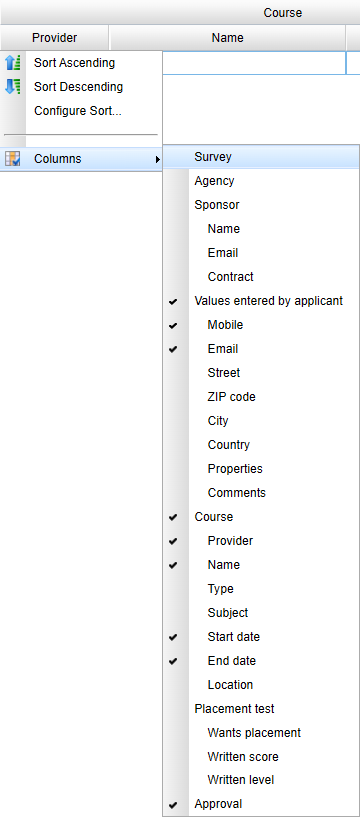Open Configure Sort dialog
Image resolution: width=360 pixels, height=817 pixels.
point(78,111)
